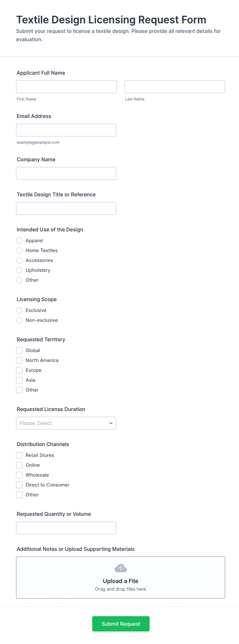Viewport: 239px width, 644px height.
Task: Enable the Europe territory checkbox
Action: 19,370
